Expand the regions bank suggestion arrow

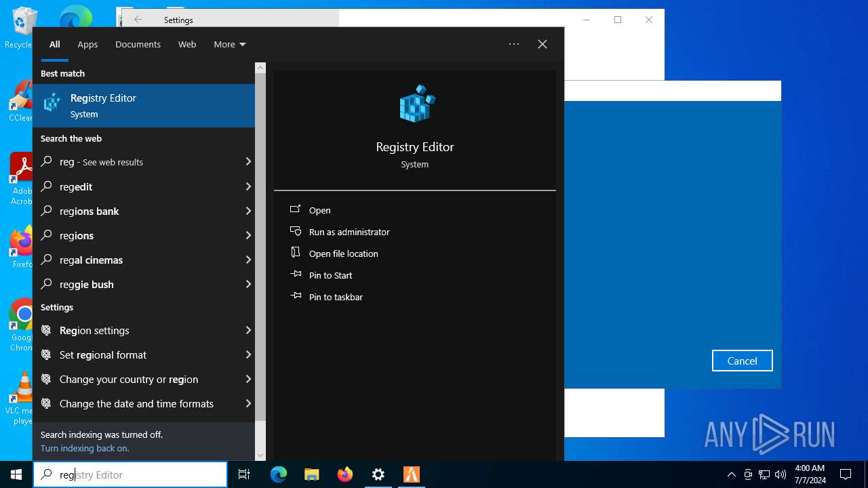coord(248,211)
